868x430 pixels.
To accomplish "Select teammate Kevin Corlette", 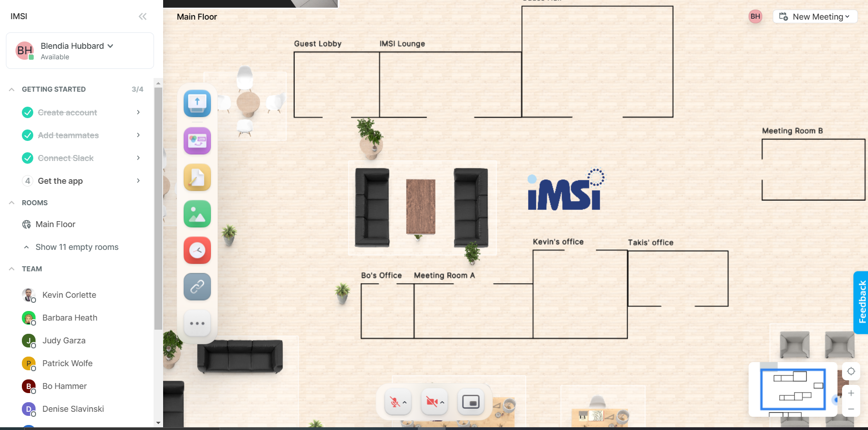I will [69, 295].
